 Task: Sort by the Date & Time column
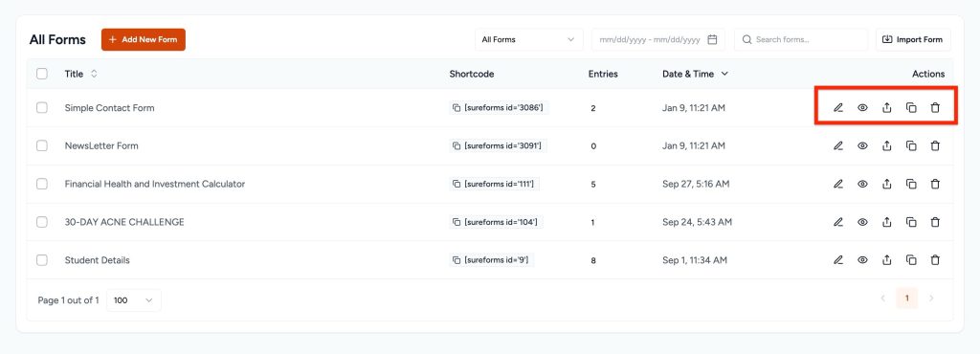click(x=695, y=74)
